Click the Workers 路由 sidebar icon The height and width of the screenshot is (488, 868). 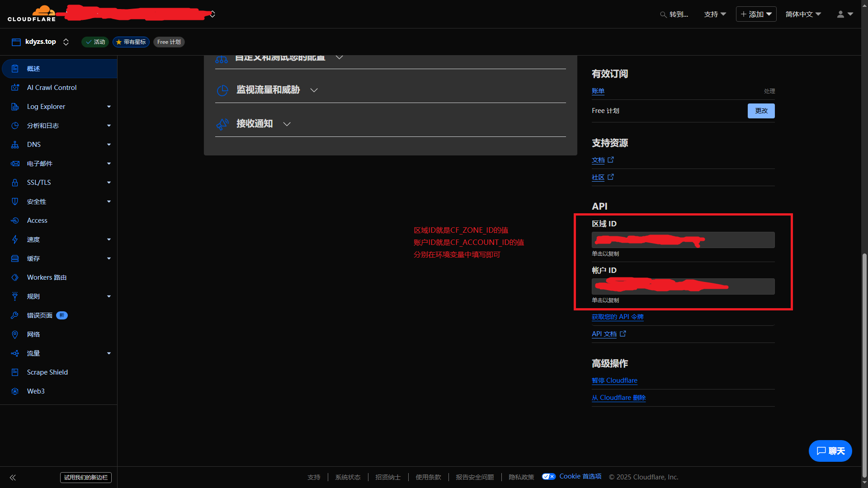pos(15,277)
